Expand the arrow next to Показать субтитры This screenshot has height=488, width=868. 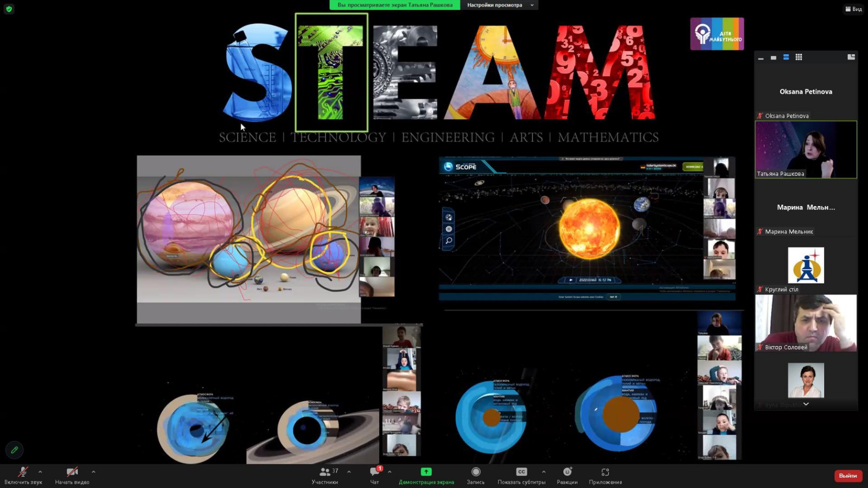click(544, 472)
